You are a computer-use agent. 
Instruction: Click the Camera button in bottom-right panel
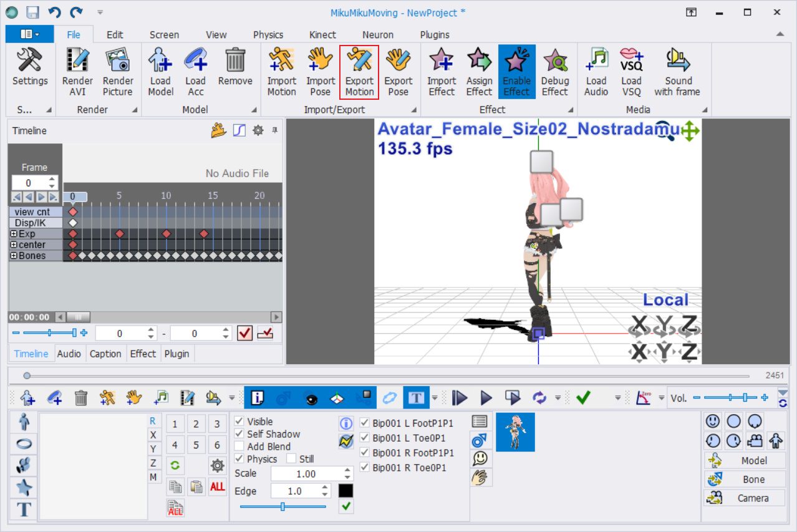point(745,498)
